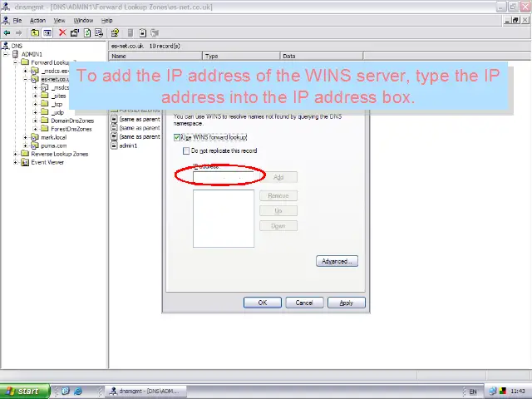Expand the Reverse Lookup Zones node

click(x=16, y=154)
